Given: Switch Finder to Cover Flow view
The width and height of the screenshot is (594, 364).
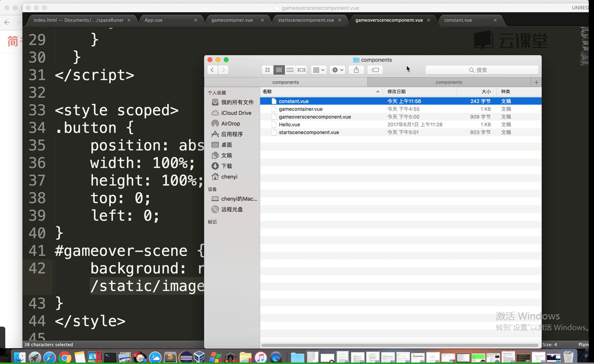Looking at the screenshot, I should (301, 70).
